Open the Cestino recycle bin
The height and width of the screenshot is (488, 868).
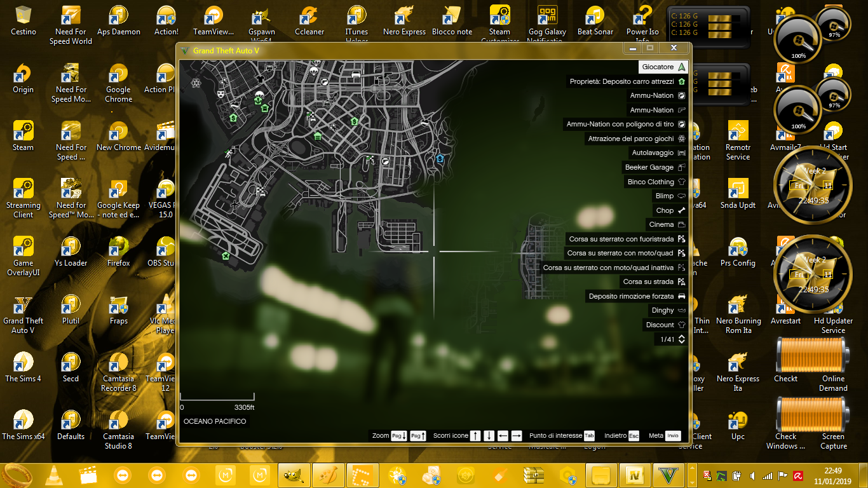(x=24, y=20)
